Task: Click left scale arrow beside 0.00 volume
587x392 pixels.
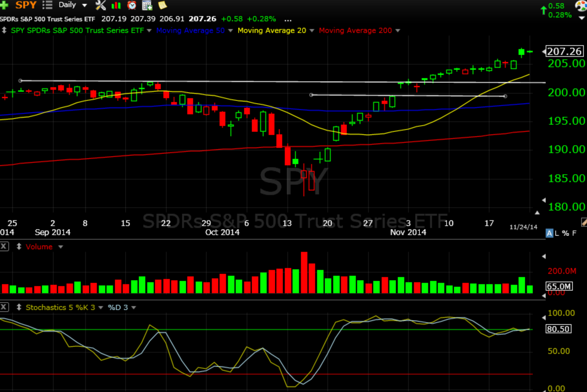Action: tap(544, 295)
